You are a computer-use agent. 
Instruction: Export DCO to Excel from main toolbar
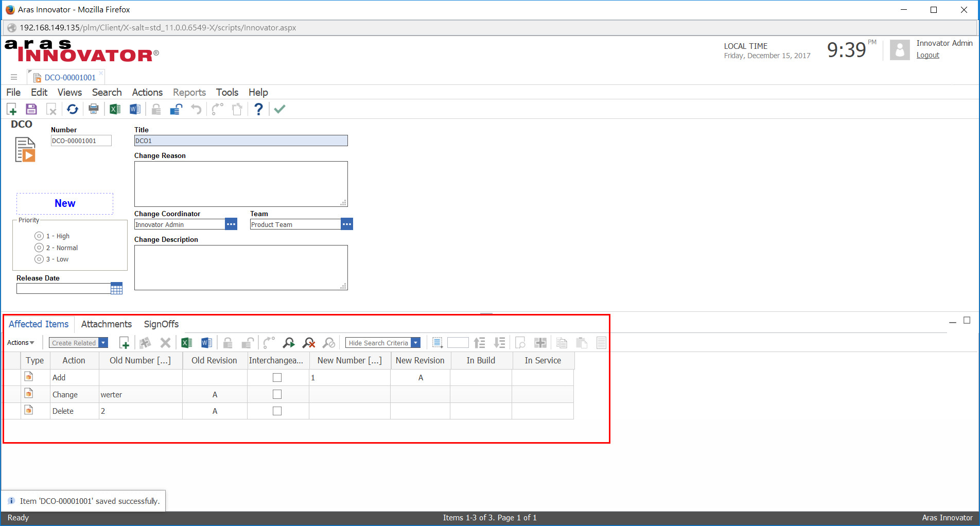click(115, 109)
